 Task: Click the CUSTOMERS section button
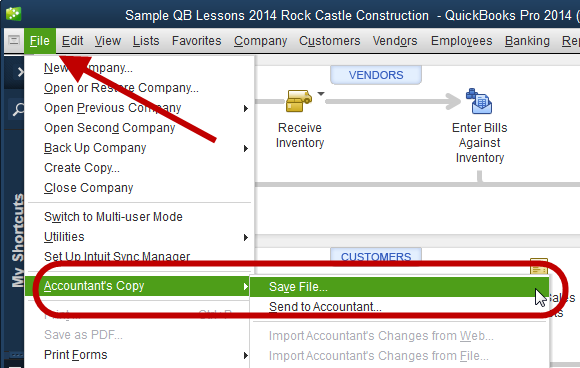tap(375, 256)
